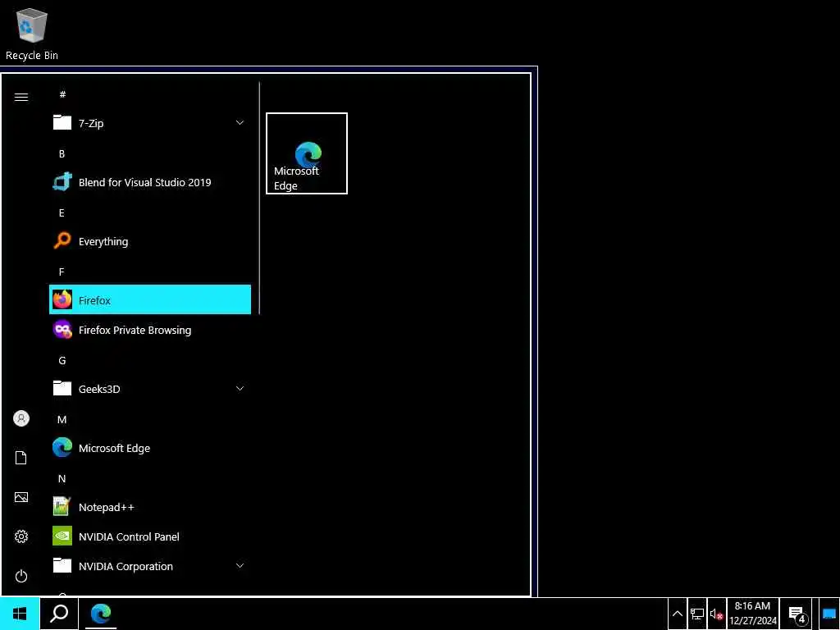
Task: Click the hamburger menu at top of Start
Action: pyautogui.click(x=21, y=97)
